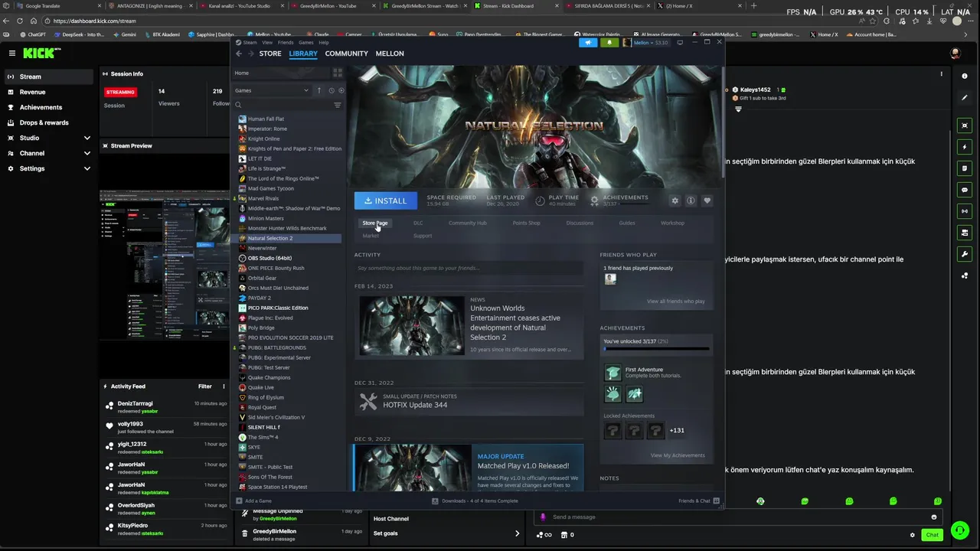Screen dimensions: 980x551
Task: Open Revenue page in Kick sidebar
Action: click(x=32, y=92)
